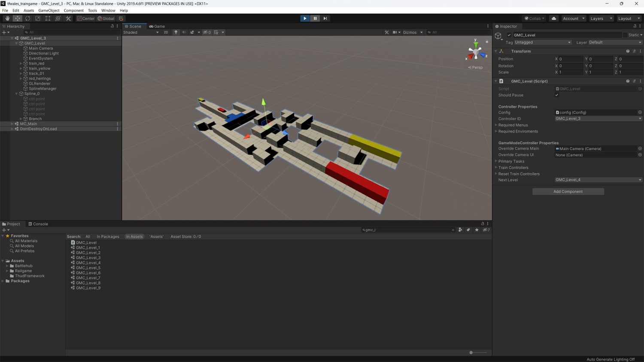Viewport: 644px width, 362px height.
Task: Select the Scale tool
Action: pyautogui.click(x=38, y=18)
